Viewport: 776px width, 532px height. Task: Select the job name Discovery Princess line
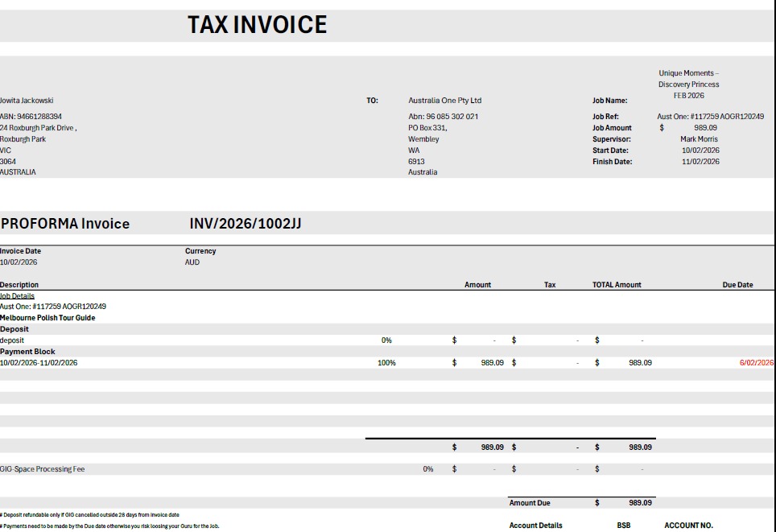[688, 85]
